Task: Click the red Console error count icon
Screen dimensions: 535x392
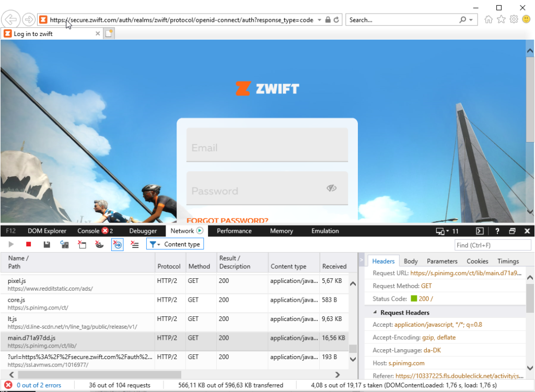Action: pyautogui.click(x=105, y=231)
